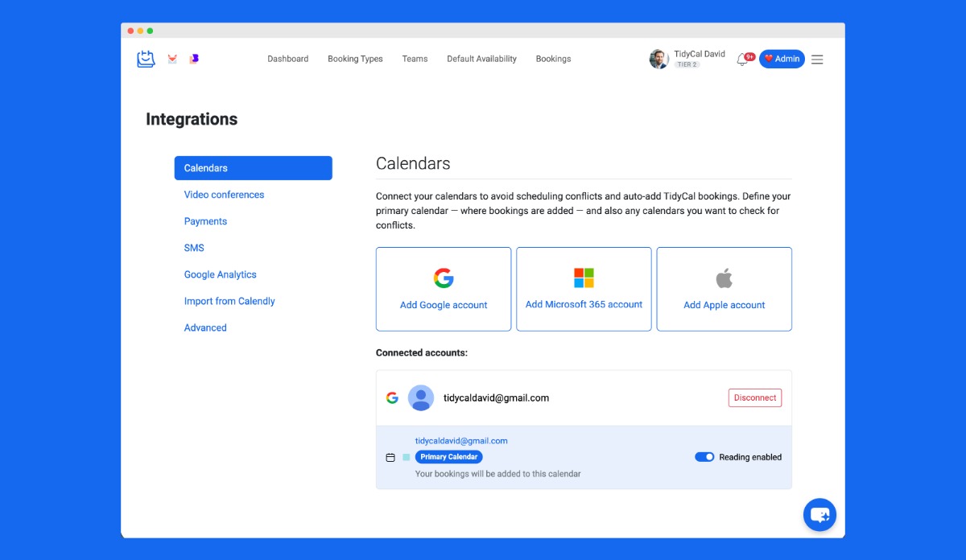The image size is (966, 560).
Task: Click the teal calendar color swatch
Action: [x=407, y=457]
